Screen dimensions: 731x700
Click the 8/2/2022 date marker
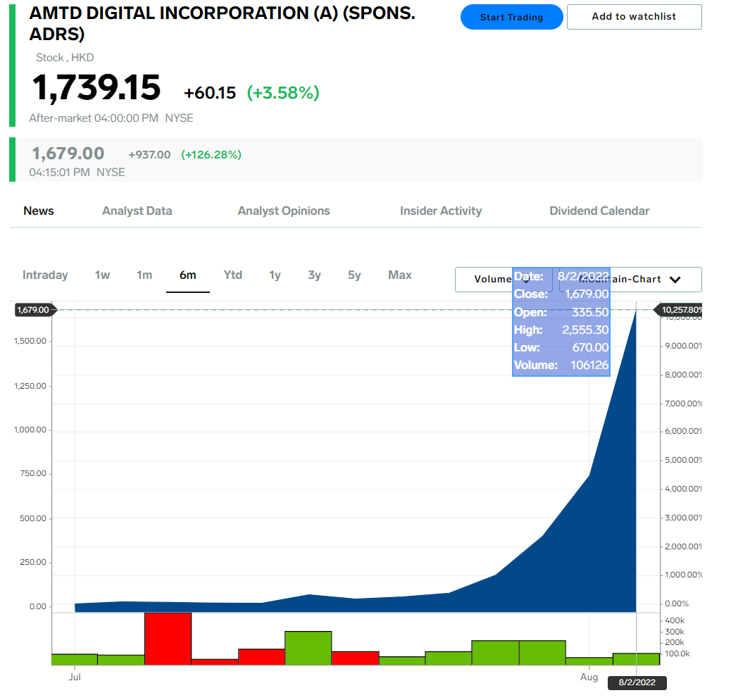(x=638, y=682)
